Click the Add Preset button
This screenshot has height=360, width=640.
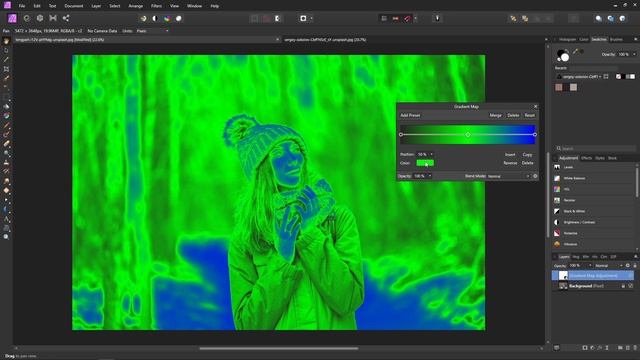(410, 116)
